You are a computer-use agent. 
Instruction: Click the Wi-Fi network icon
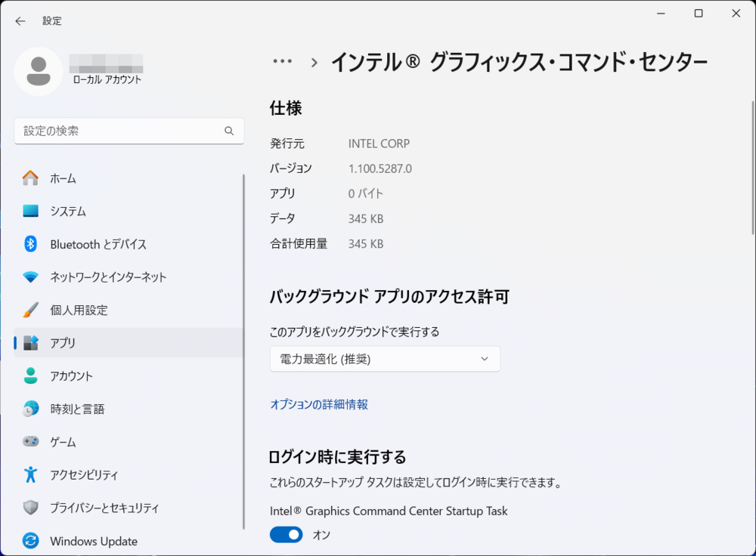(x=30, y=277)
